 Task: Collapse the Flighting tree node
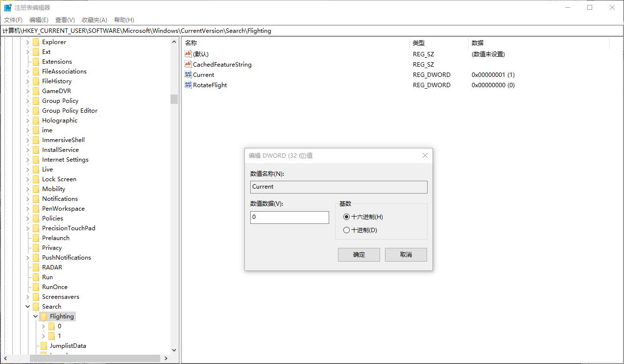35,316
